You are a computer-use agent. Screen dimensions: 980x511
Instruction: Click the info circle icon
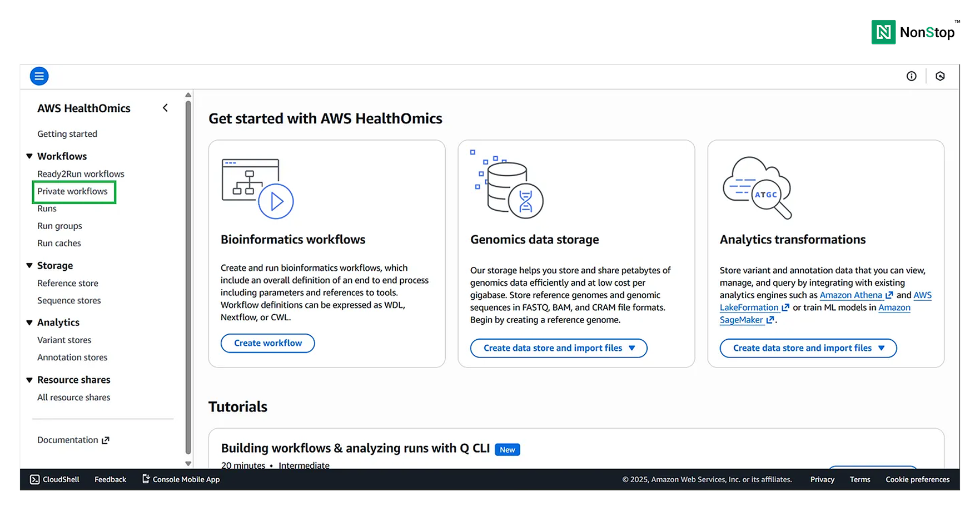[912, 76]
